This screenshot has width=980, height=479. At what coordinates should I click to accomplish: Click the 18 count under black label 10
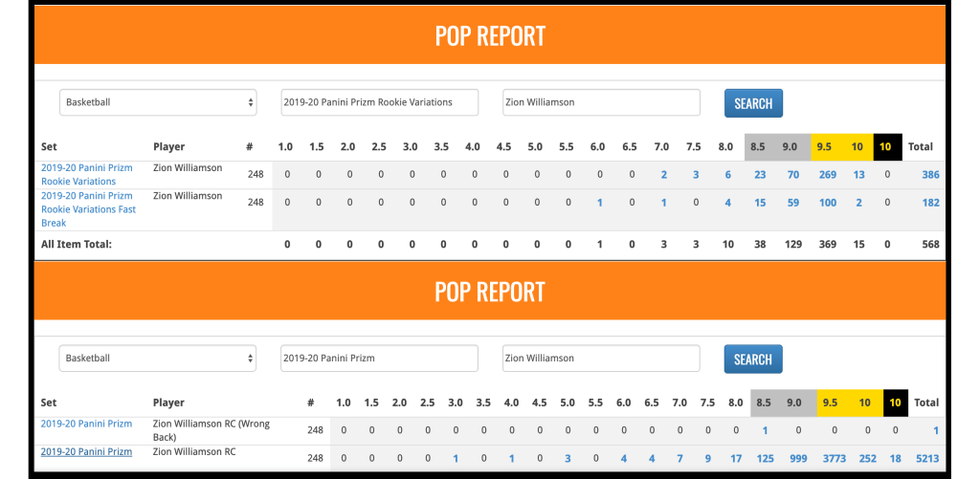[896, 458]
